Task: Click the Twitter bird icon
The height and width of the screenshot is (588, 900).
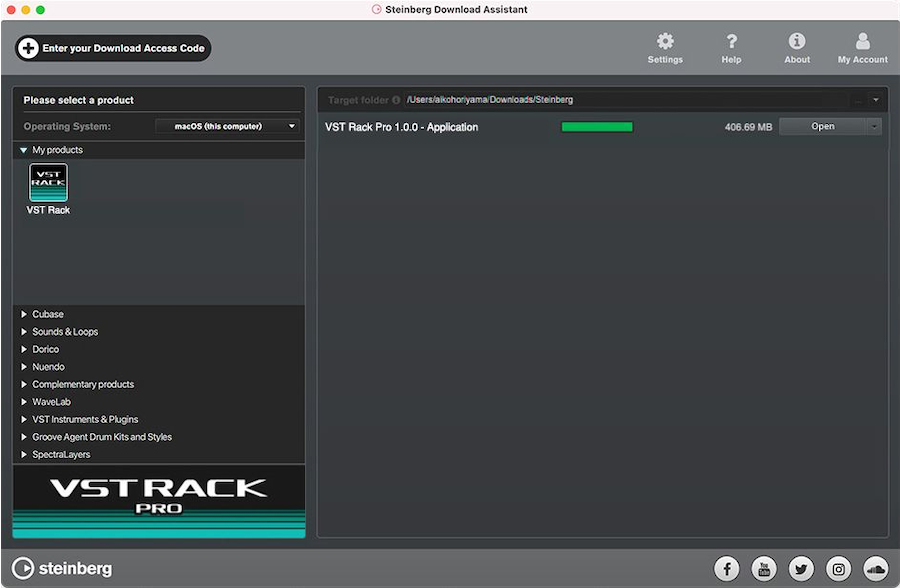Action: 801,568
